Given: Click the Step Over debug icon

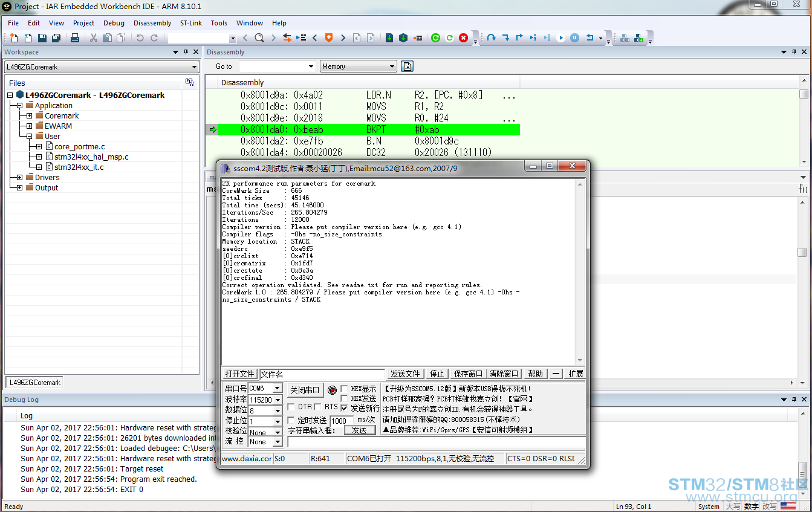Looking at the screenshot, I should click(x=492, y=38).
